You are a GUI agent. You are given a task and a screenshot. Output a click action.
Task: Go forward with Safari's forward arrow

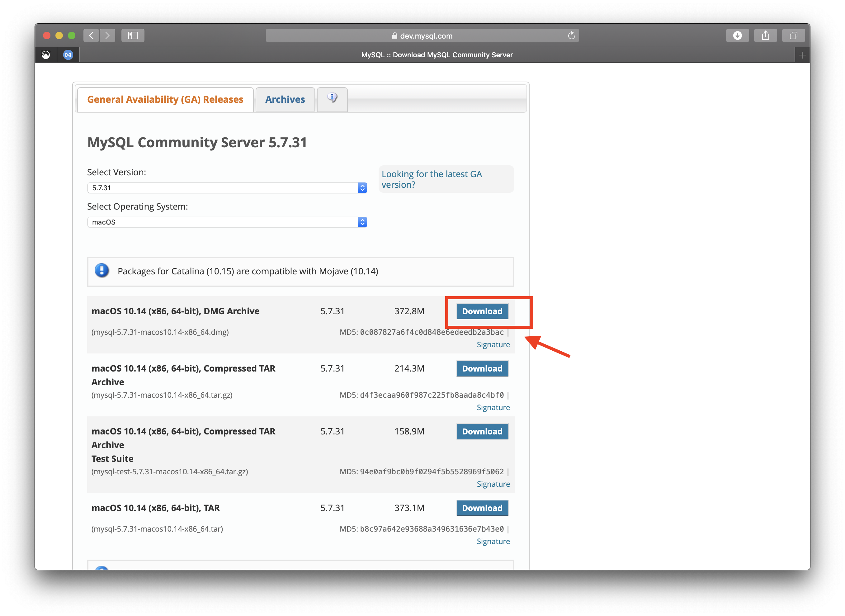point(107,36)
